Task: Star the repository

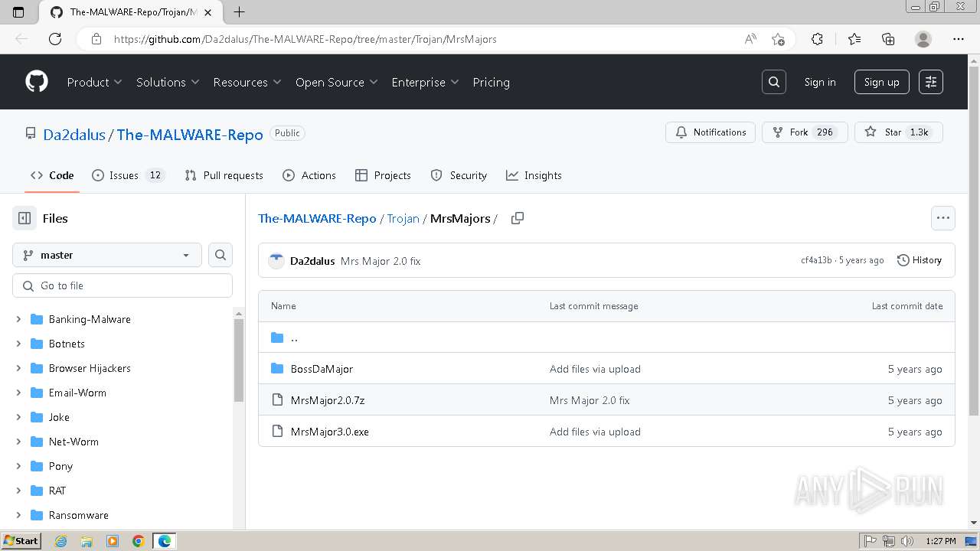Action: [899, 132]
